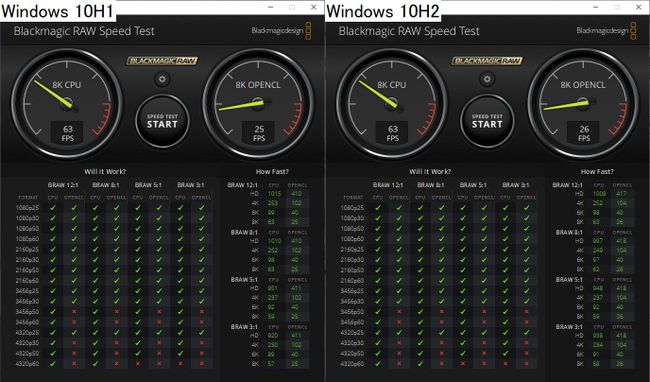Select BRAW 8:1 HD CPU value 997 in 10H2
The image size is (650, 382).
(x=599, y=241)
